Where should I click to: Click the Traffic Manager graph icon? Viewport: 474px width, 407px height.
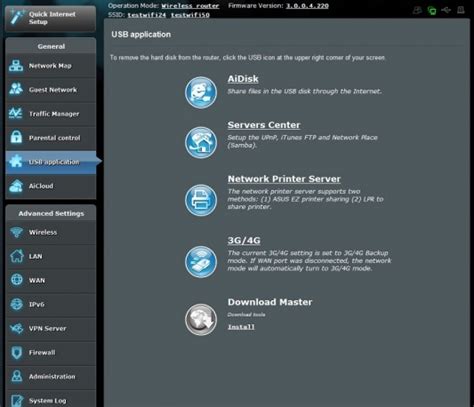pos(16,113)
